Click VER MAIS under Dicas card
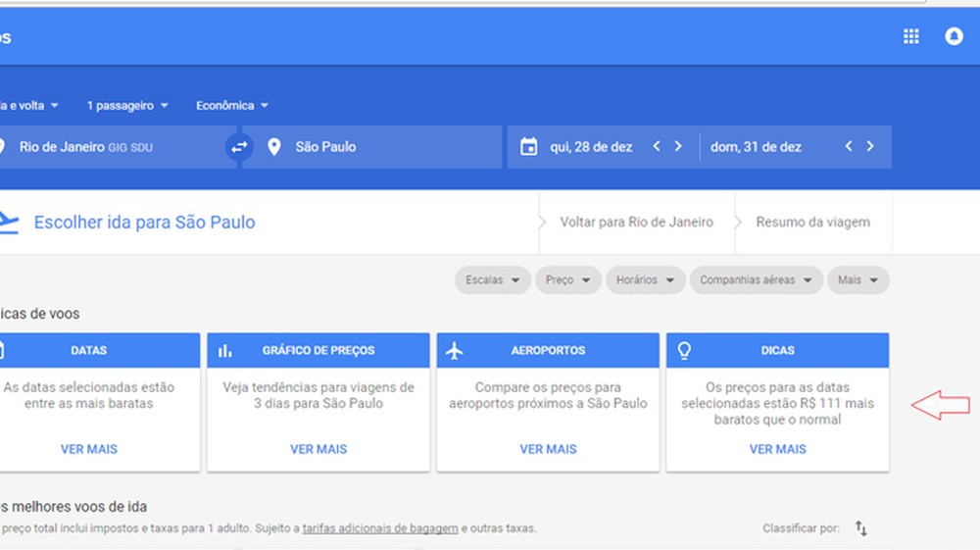980x550 pixels. tap(777, 449)
